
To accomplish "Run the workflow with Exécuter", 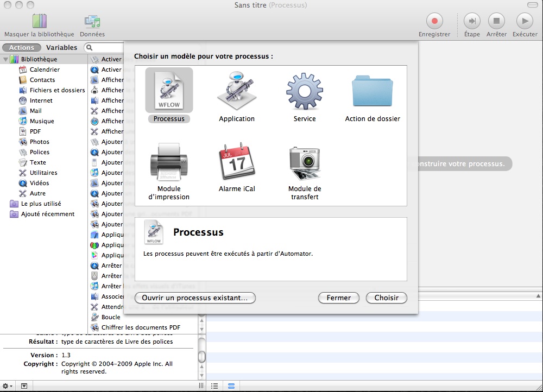I will [525, 21].
